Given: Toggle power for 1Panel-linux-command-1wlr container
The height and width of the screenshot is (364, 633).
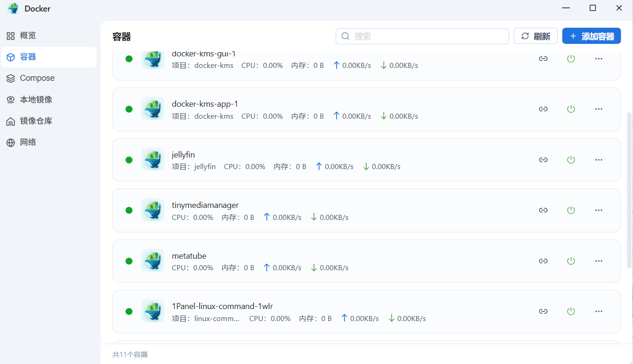Looking at the screenshot, I should pos(571,311).
